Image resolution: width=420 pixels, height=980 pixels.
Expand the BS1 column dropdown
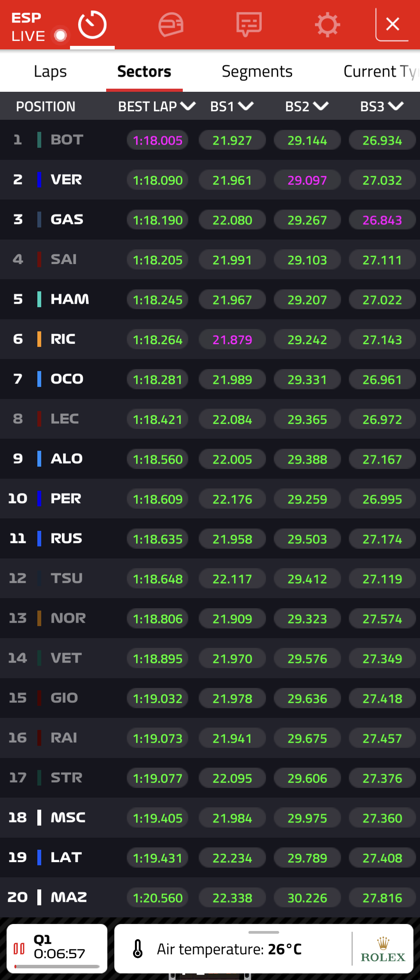(246, 106)
